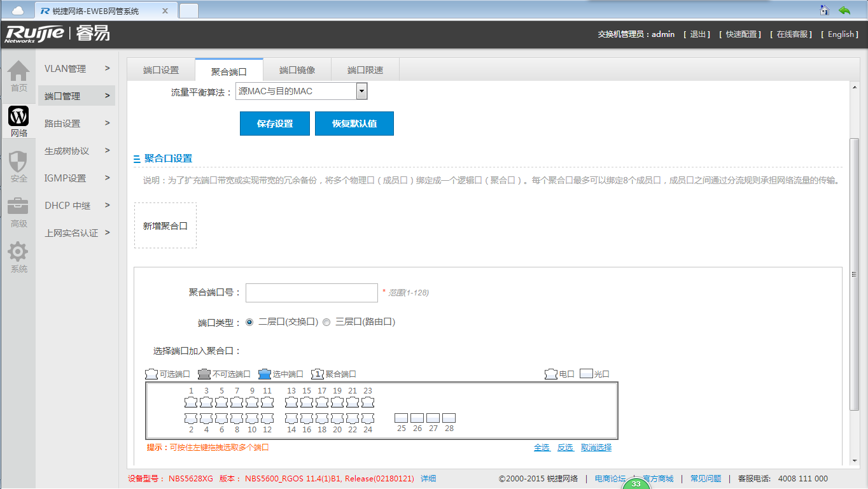This screenshot has height=489, width=868.
Task: Select port 7 on the switch panel
Action: click(x=237, y=402)
